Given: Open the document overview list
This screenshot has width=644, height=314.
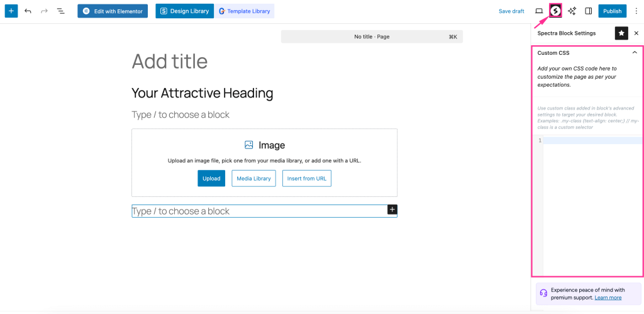Looking at the screenshot, I should click(x=61, y=11).
